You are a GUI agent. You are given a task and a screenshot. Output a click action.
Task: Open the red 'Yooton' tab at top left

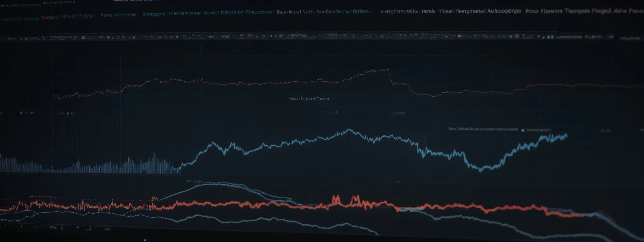pos(50,17)
